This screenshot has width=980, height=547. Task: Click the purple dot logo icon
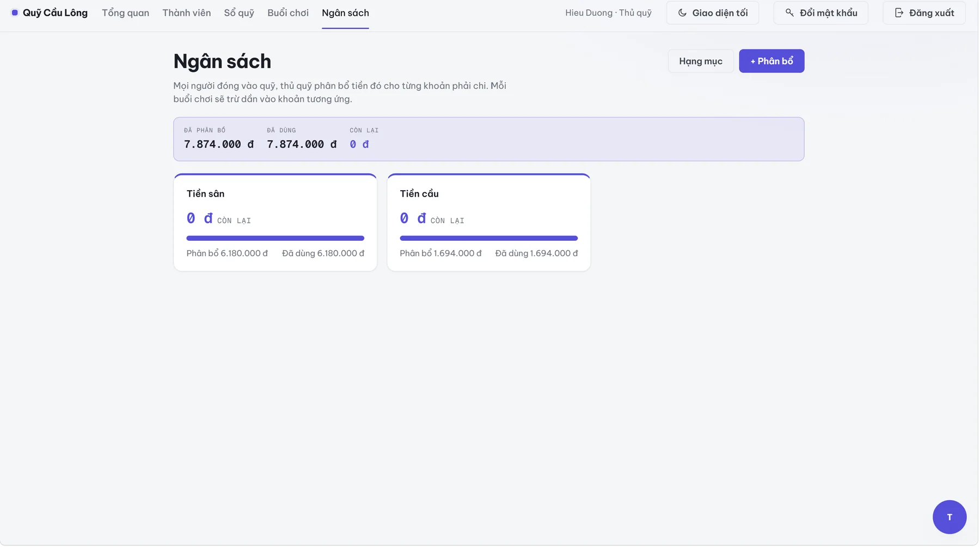(x=15, y=13)
